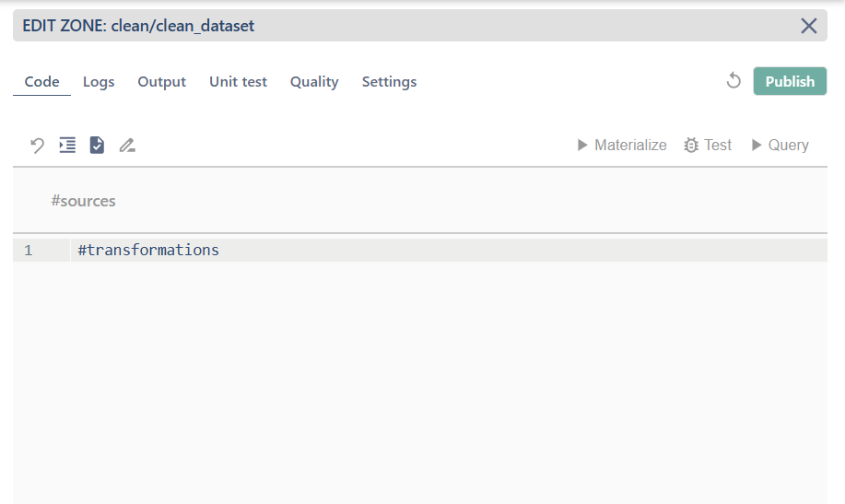Click line number 1 in the gutter
The width and height of the screenshot is (845, 504).
coord(28,250)
